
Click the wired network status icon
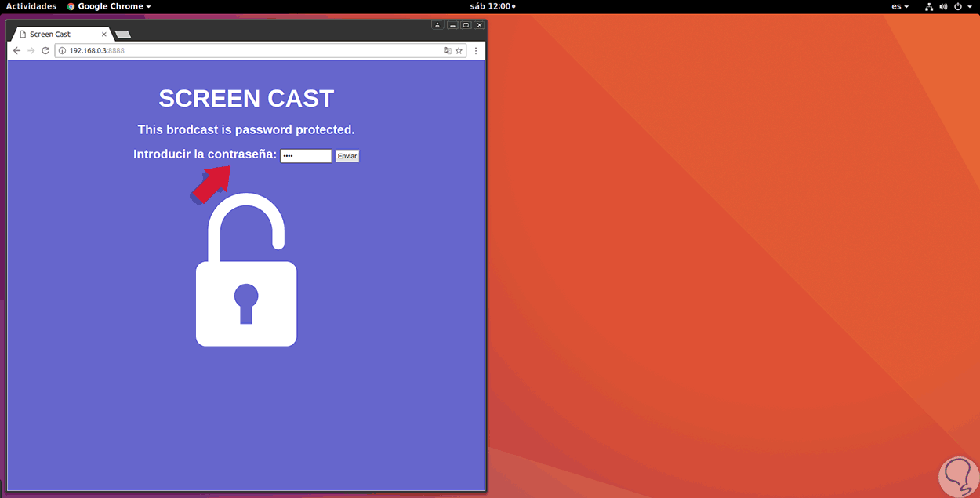click(929, 6)
